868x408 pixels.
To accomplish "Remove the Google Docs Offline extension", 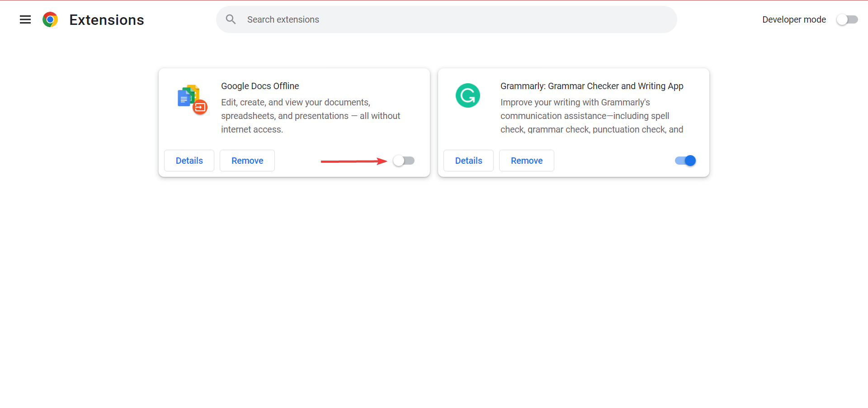I will [x=247, y=161].
